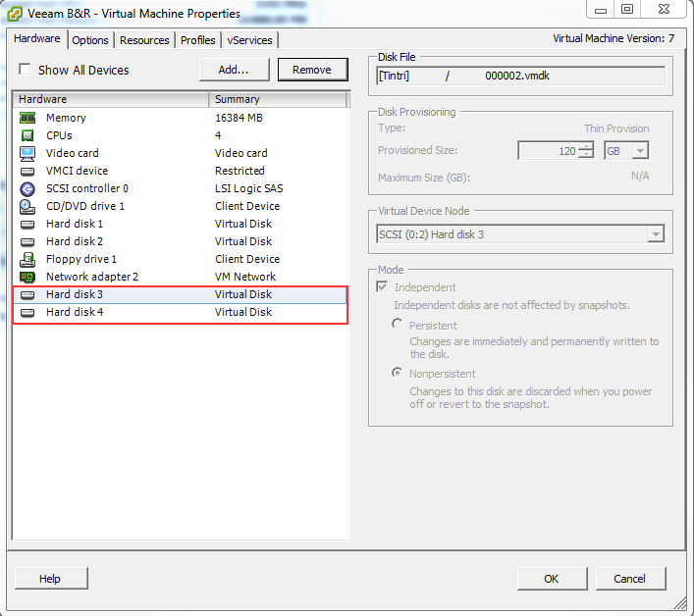Click the Hard disk 1 icon
This screenshot has width=694, height=616.
[27, 225]
